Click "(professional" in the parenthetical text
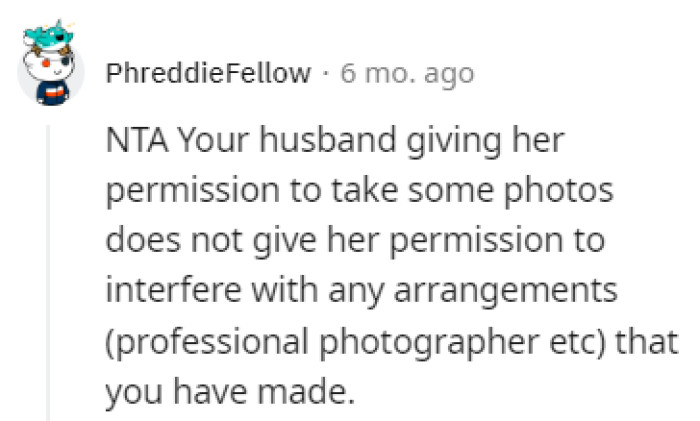 [x=192, y=341]
